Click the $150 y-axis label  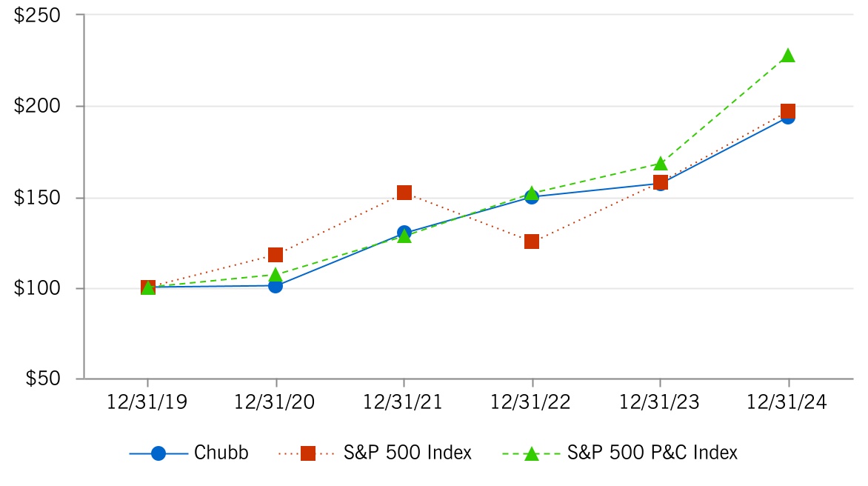tap(39, 198)
